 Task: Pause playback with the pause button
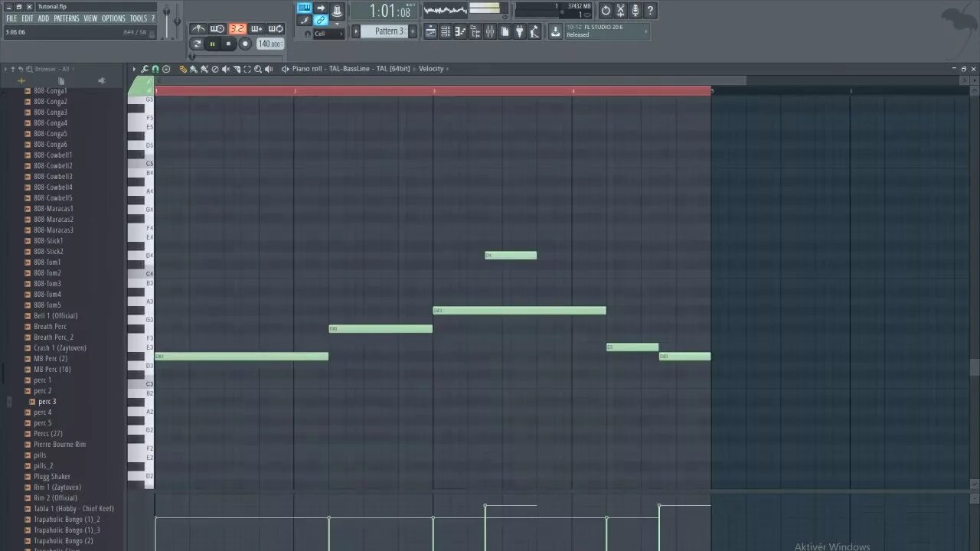[212, 44]
